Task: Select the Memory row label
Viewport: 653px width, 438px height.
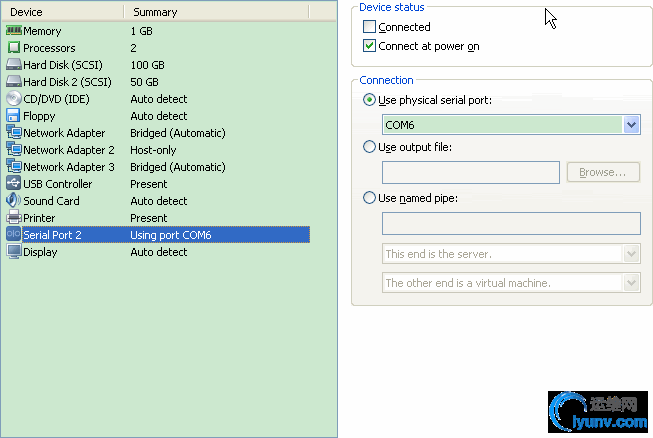Action: 42,31
